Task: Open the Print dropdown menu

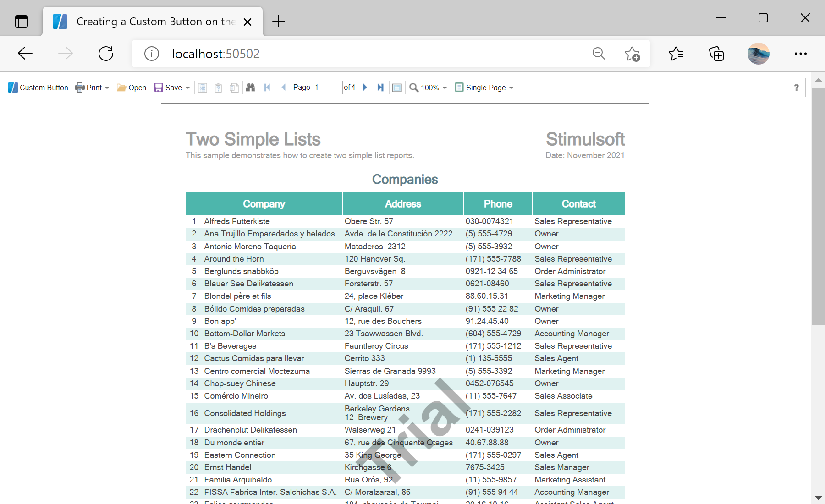Action: 92,88
